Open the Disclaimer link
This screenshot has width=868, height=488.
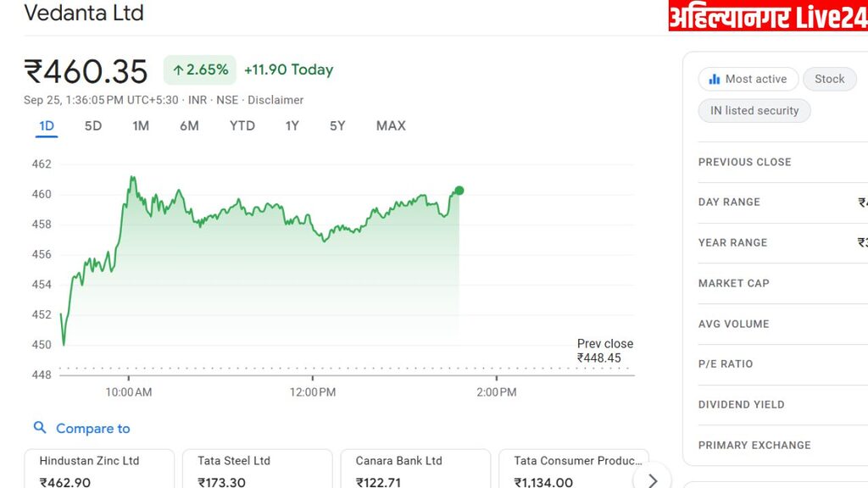pyautogui.click(x=275, y=100)
